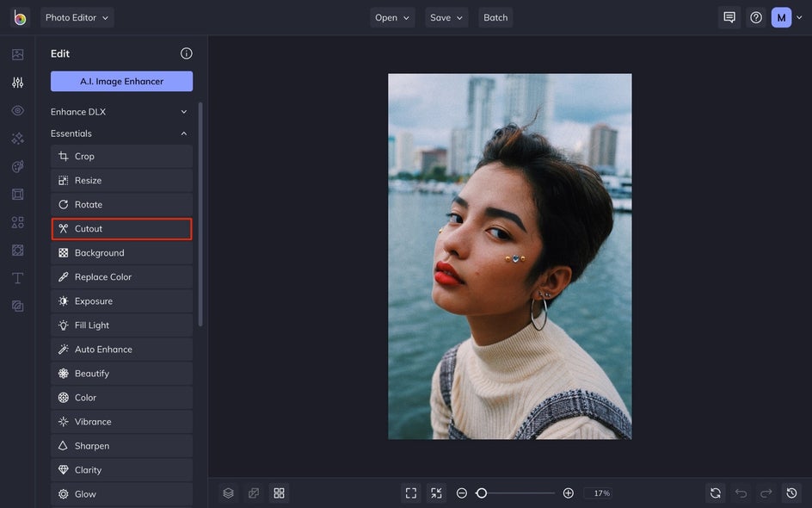Click the A.I. Image Enhancer button
The image size is (812, 508).
tap(121, 81)
